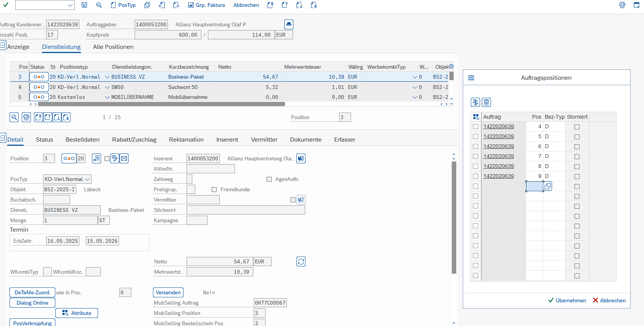The height and width of the screenshot is (326, 644).
Task: Open the hamburger menu in Auftragspositionen dialog
Action: click(471, 78)
